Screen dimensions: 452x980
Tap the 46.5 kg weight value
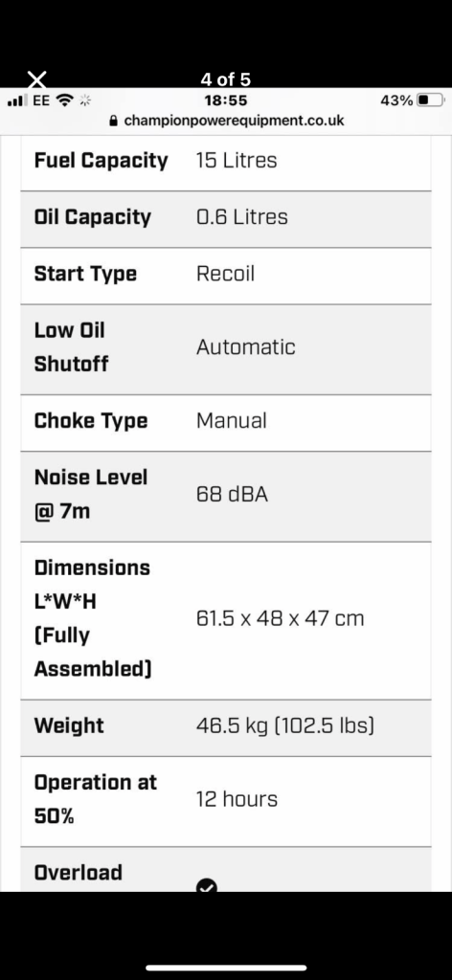pos(285,725)
